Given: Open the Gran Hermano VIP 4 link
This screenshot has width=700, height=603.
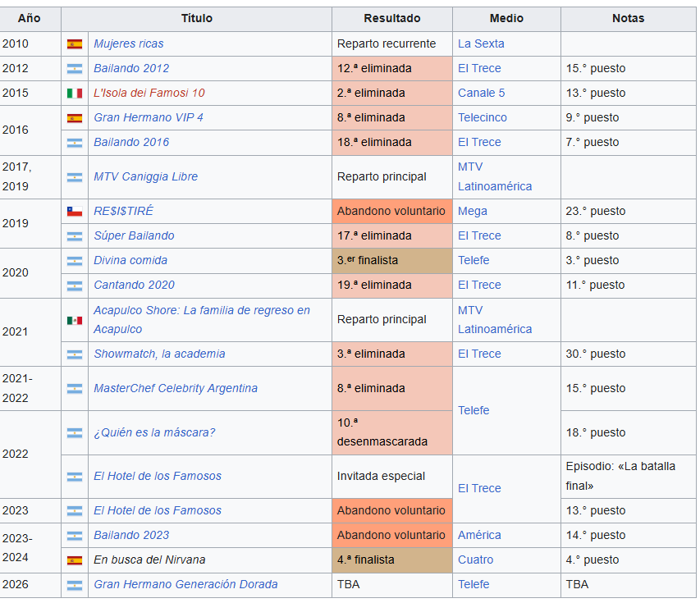Looking at the screenshot, I should tap(149, 117).
